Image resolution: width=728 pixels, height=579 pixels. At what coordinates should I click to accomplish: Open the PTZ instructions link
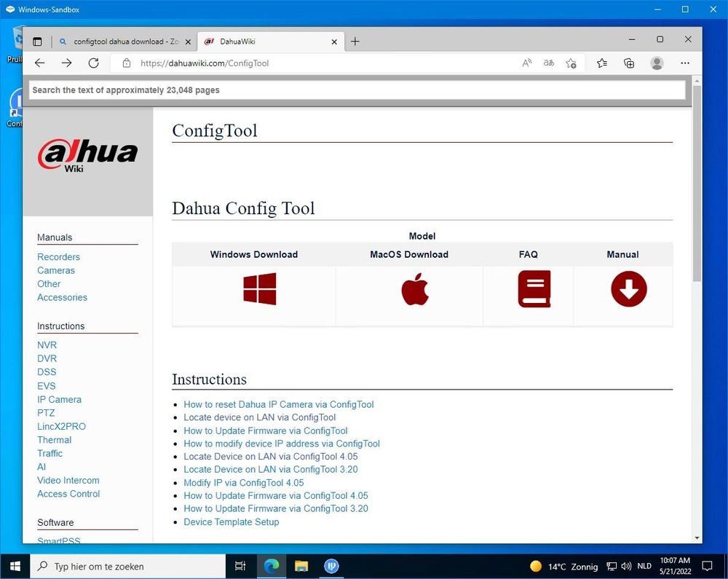point(46,413)
